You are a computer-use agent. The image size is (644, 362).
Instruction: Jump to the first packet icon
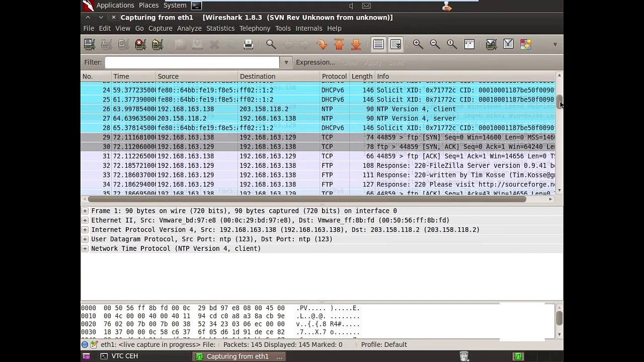(x=339, y=44)
